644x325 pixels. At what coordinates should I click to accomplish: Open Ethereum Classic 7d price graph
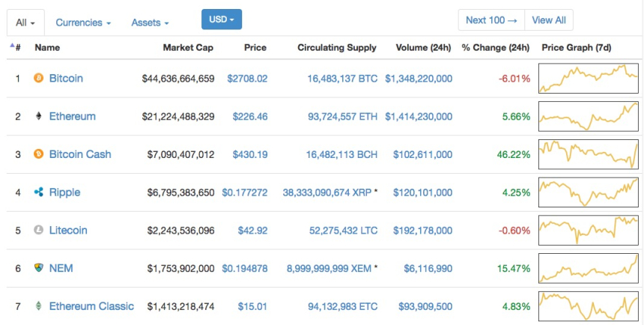[589, 306]
